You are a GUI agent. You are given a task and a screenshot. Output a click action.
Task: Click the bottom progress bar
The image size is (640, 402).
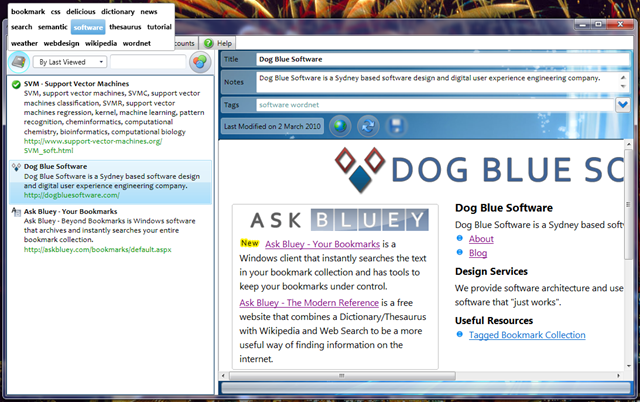click(x=426, y=388)
